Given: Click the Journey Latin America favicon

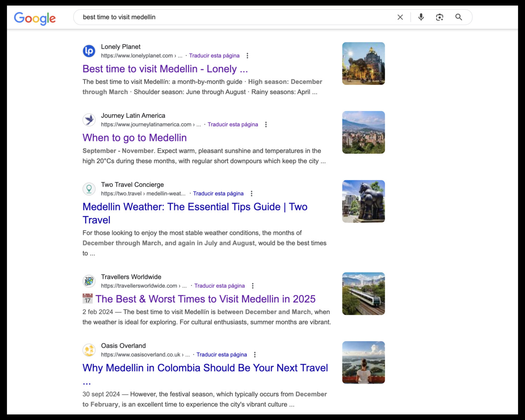Looking at the screenshot, I should [x=89, y=120].
